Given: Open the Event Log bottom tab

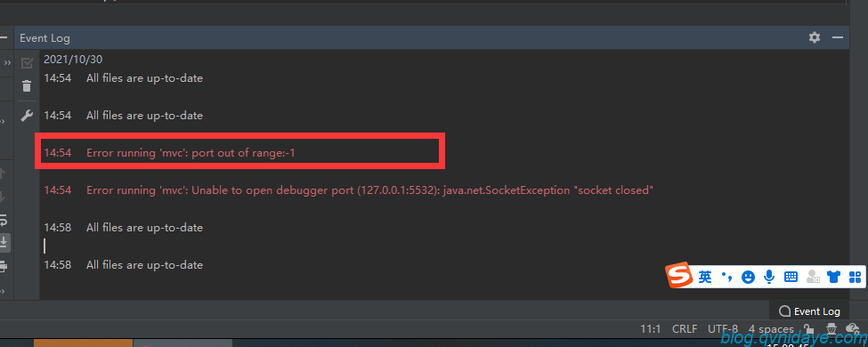Looking at the screenshot, I should click(809, 311).
